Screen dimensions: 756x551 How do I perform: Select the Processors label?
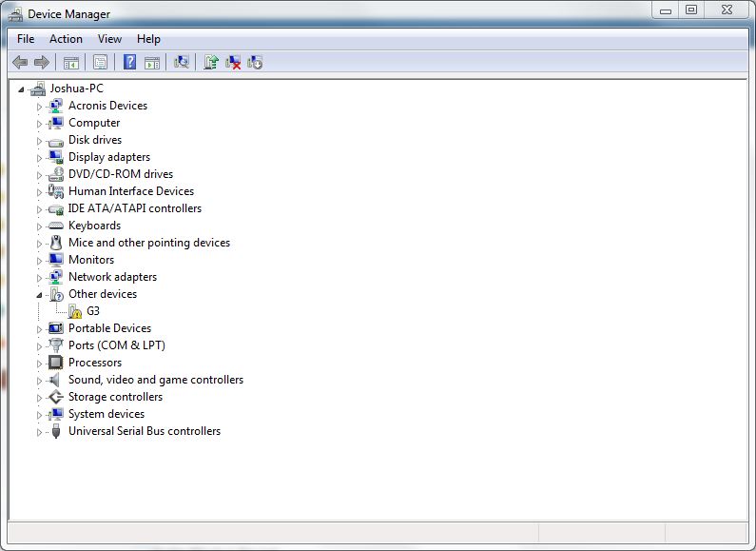click(95, 363)
